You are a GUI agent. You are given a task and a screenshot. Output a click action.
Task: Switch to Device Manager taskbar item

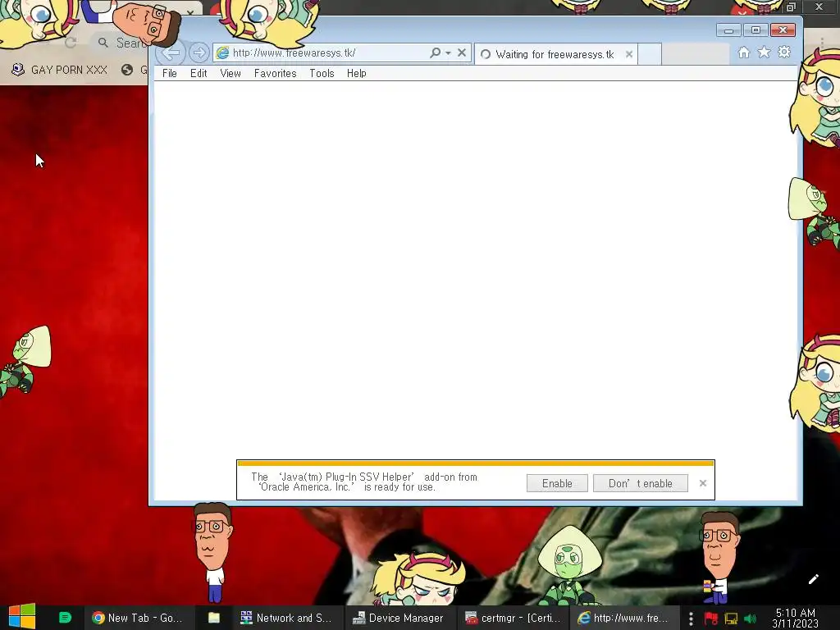pos(399,618)
